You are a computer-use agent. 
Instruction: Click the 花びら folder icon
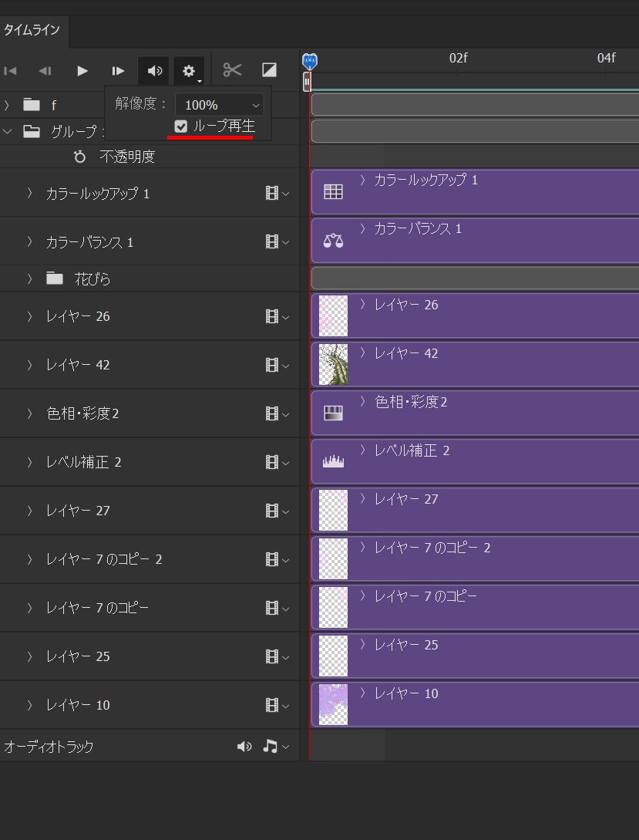[55, 278]
